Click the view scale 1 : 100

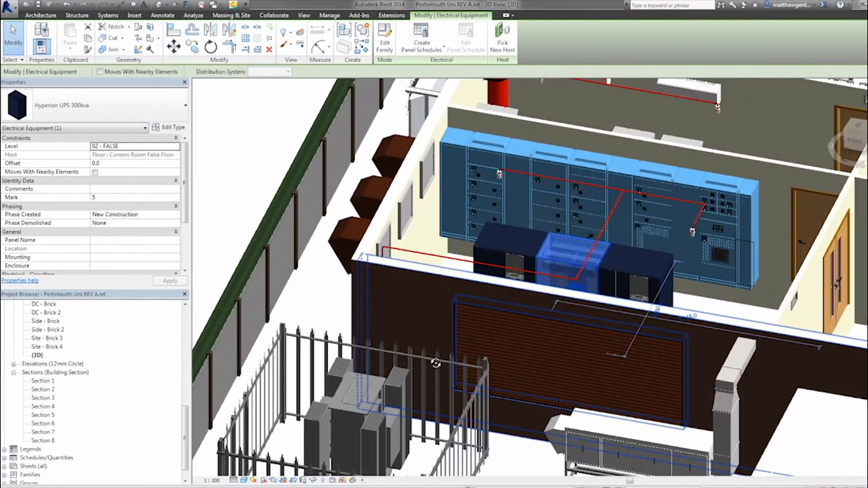coord(212,480)
